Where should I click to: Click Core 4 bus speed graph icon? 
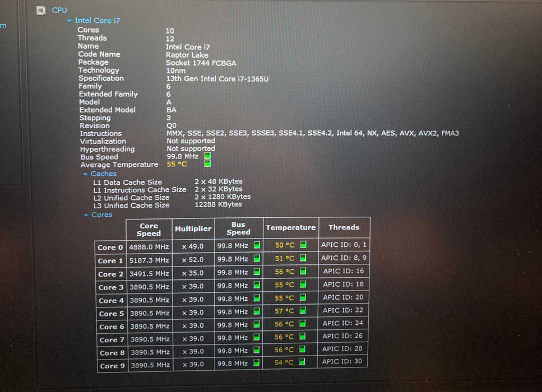click(257, 298)
